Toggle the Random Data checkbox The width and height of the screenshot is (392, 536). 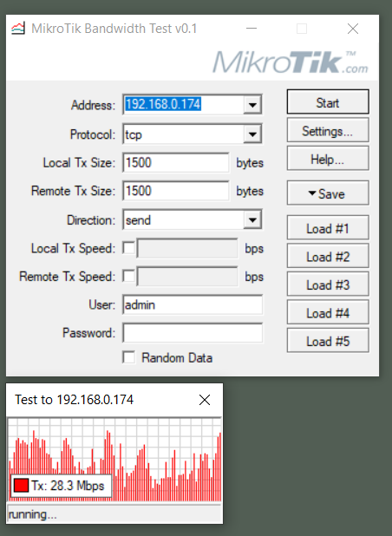(x=129, y=357)
